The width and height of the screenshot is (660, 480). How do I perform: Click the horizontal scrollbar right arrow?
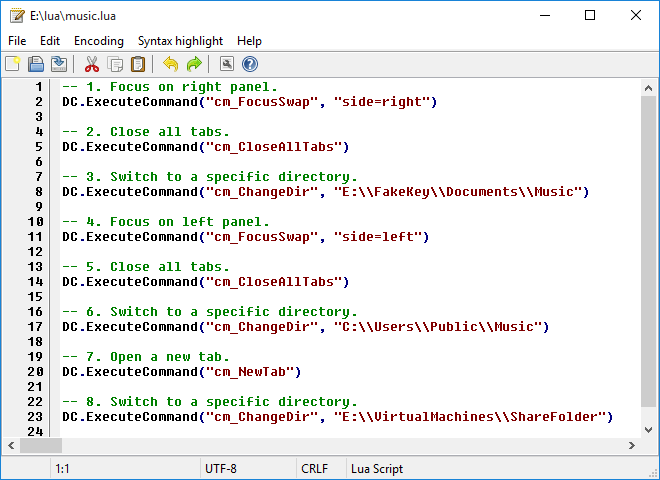[x=632, y=445]
